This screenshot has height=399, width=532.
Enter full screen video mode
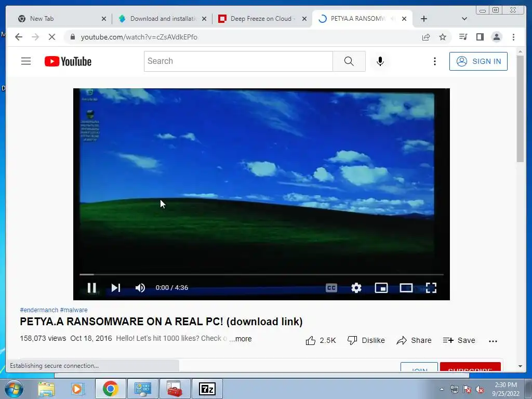(431, 288)
